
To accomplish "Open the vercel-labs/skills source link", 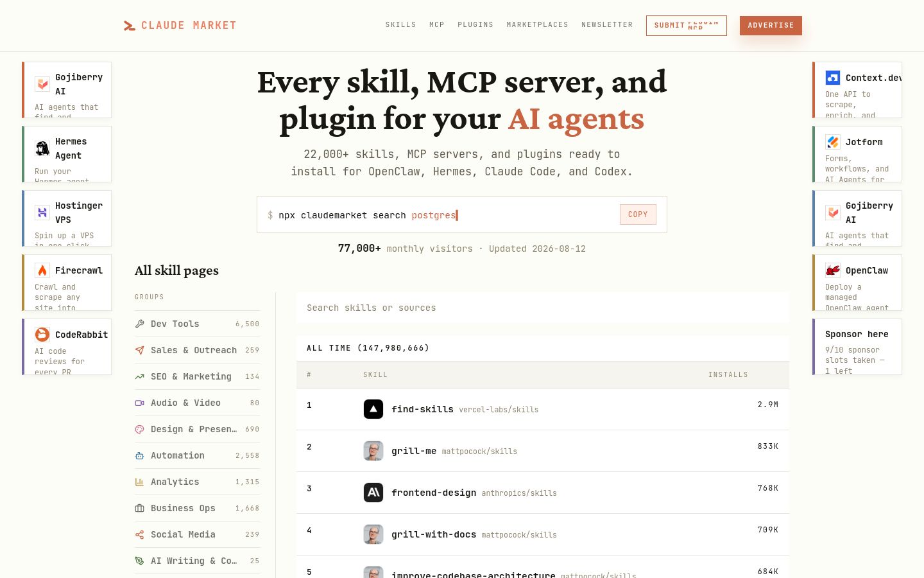I will tap(499, 410).
